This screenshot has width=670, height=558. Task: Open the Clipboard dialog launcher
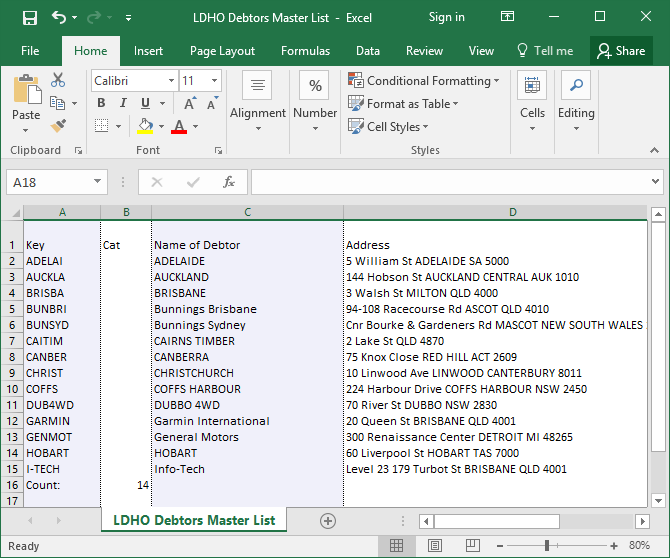click(78, 150)
